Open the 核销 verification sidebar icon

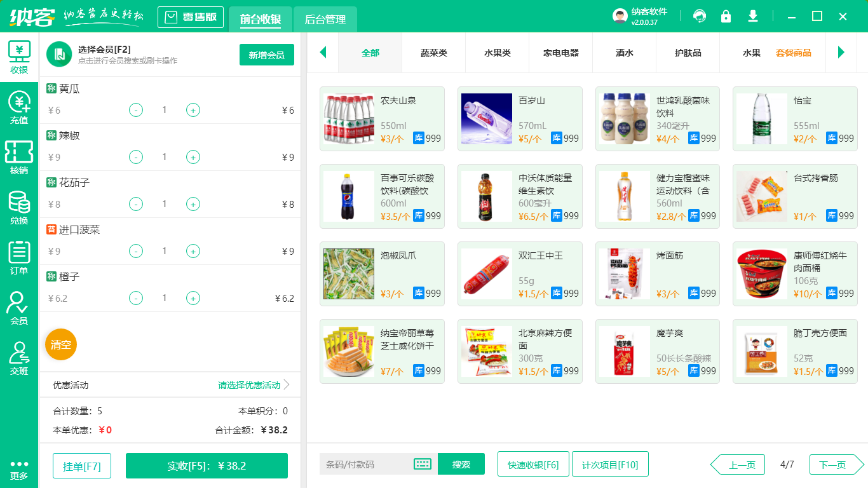(19, 158)
